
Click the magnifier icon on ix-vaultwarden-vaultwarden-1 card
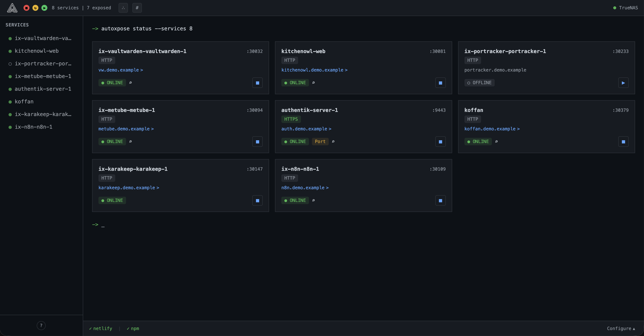tap(131, 83)
